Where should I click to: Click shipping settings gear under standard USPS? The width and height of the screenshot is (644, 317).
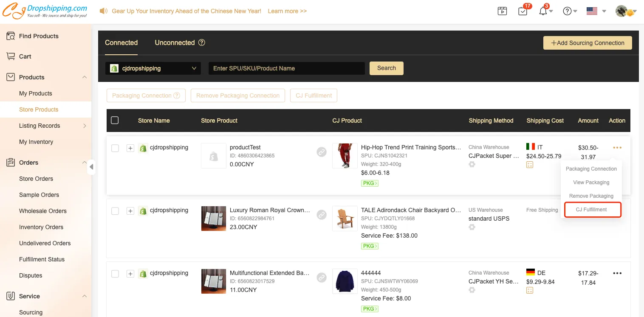[472, 227]
